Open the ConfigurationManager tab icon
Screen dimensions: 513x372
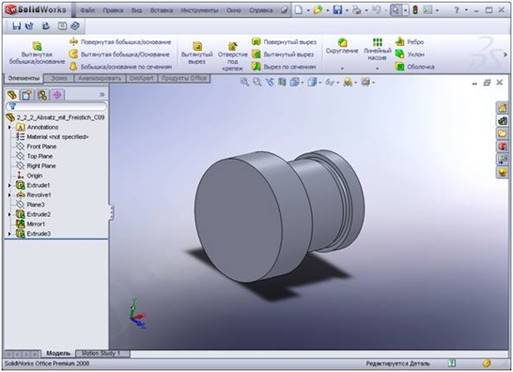click(42, 95)
